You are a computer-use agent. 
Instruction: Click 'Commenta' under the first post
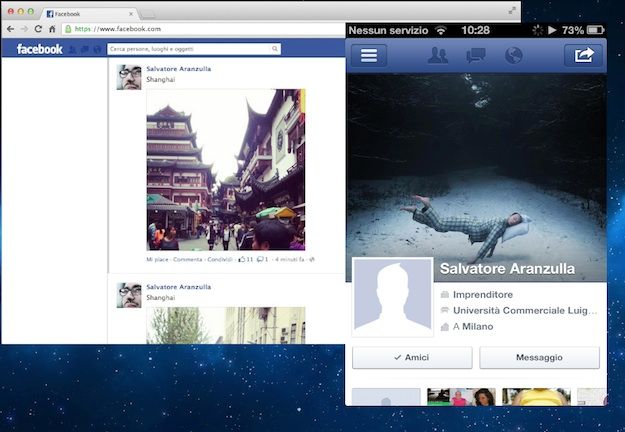tap(187, 259)
